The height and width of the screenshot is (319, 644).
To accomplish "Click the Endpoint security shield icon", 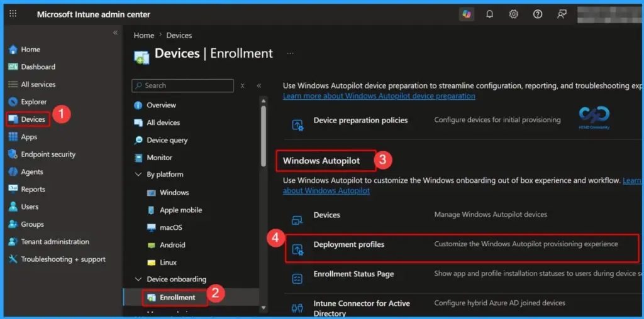I will pos(13,154).
